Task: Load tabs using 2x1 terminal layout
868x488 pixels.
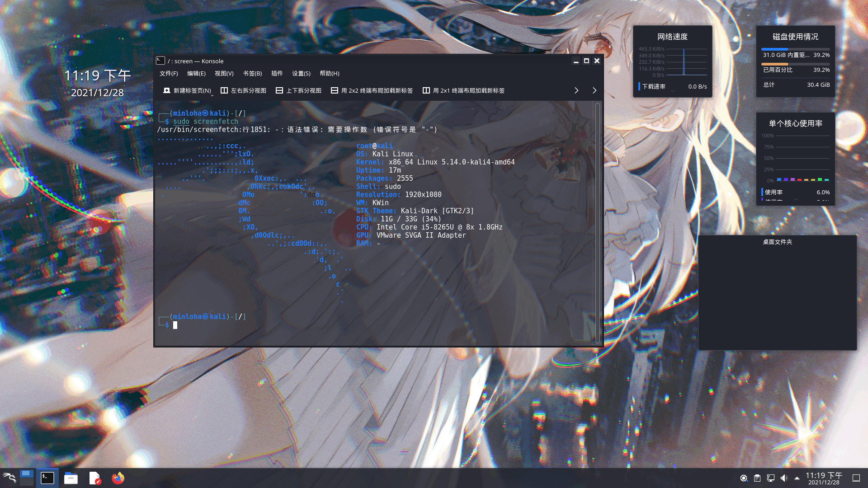Action: tap(463, 90)
